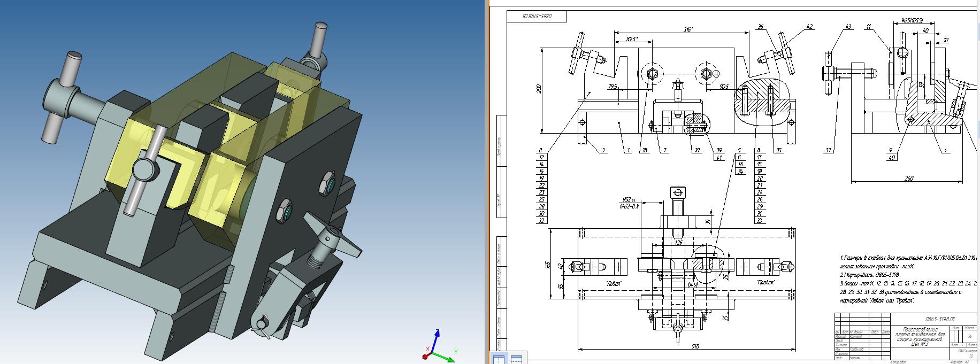Screen dimensions: 980x364
Task: Select the 510 overall length dimension
Action: tap(695, 346)
